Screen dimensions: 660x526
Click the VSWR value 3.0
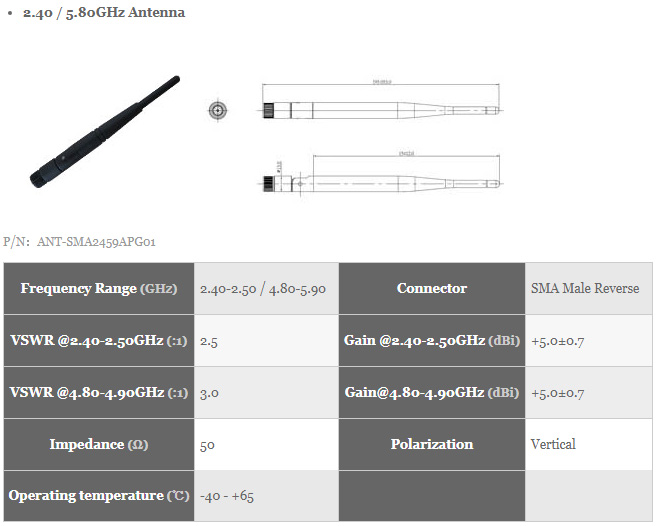(x=209, y=393)
